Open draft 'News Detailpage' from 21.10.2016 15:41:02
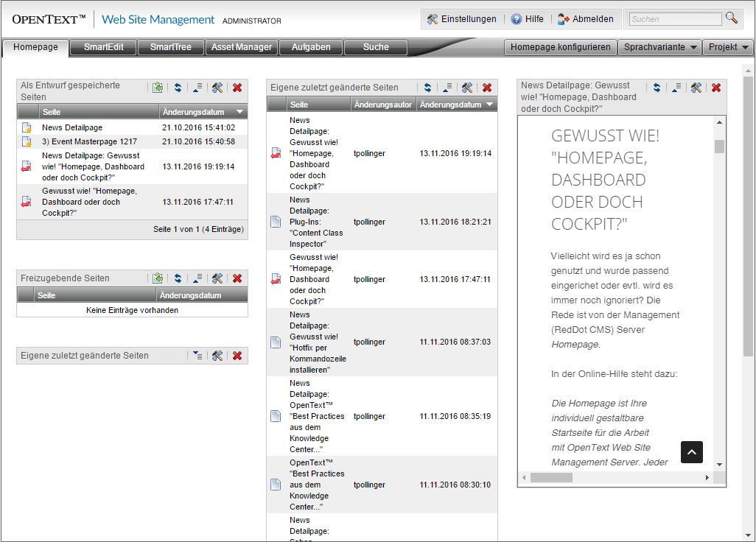The height and width of the screenshot is (542, 756). (72, 127)
